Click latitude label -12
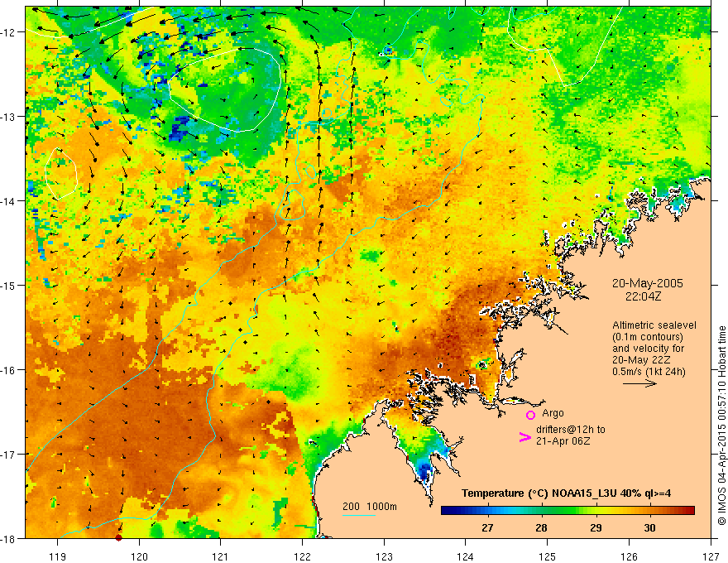 [x=7, y=32]
